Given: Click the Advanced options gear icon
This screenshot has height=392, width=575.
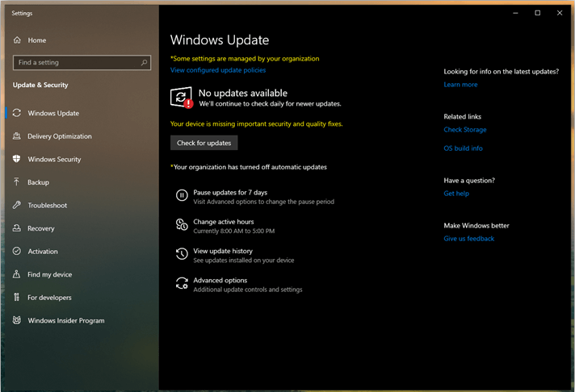Looking at the screenshot, I should [x=182, y=283].
